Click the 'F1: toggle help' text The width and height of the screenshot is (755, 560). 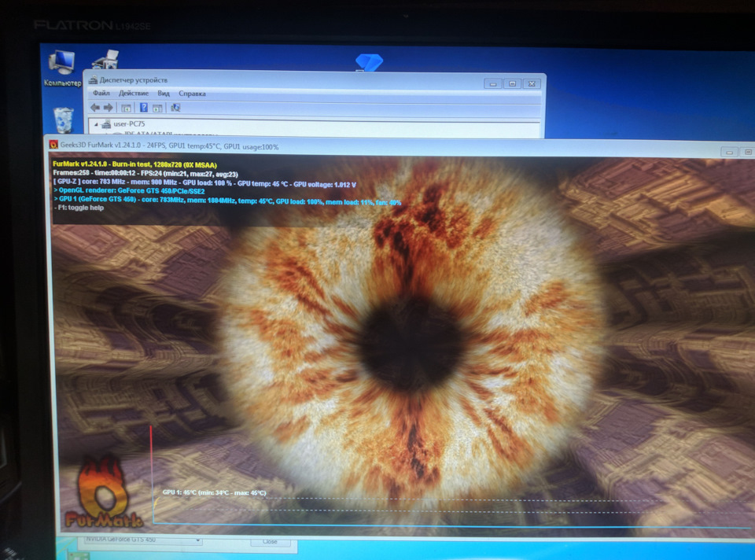click(x=79, y=208)
